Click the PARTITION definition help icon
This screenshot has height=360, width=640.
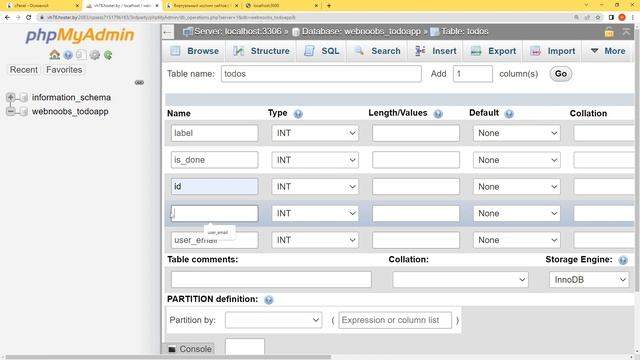pyautogui.click(x=269, y=300)
